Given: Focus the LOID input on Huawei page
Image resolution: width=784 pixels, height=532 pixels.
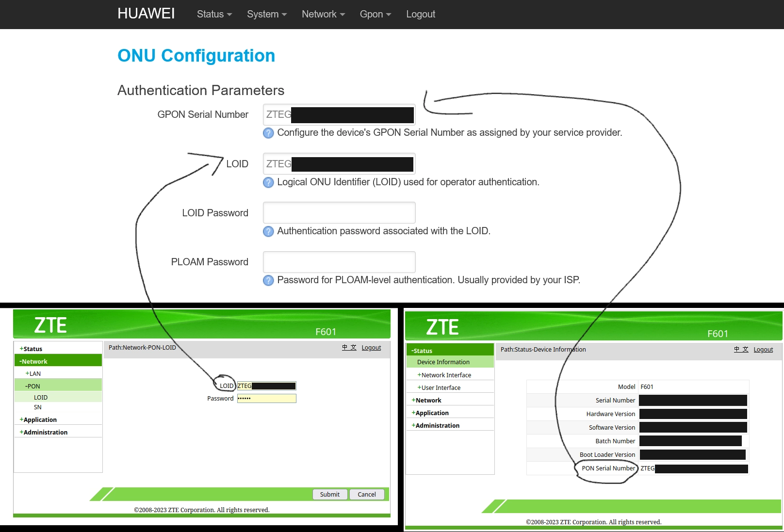Looking at the screenshot, I should pyautogui.click(x=339, y=164).
